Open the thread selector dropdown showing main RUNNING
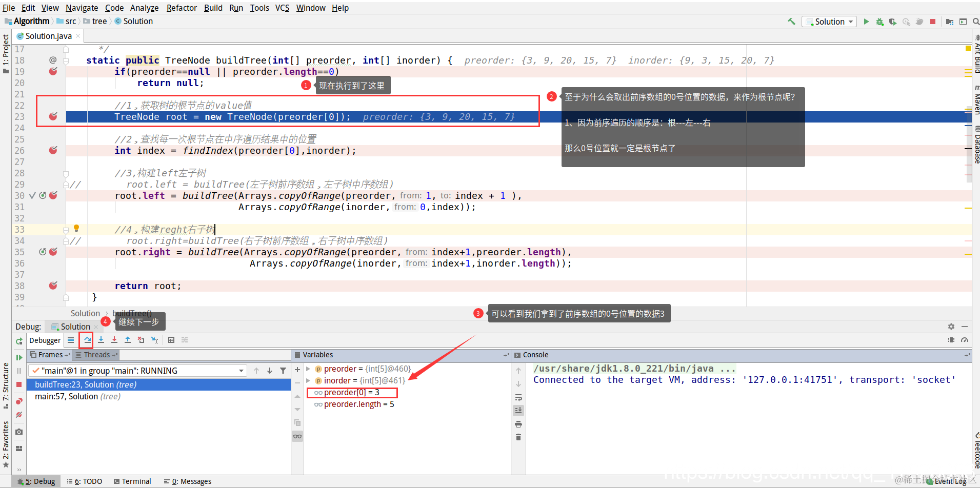The width and height of the screenshot is (980, 488). (138, 371)
